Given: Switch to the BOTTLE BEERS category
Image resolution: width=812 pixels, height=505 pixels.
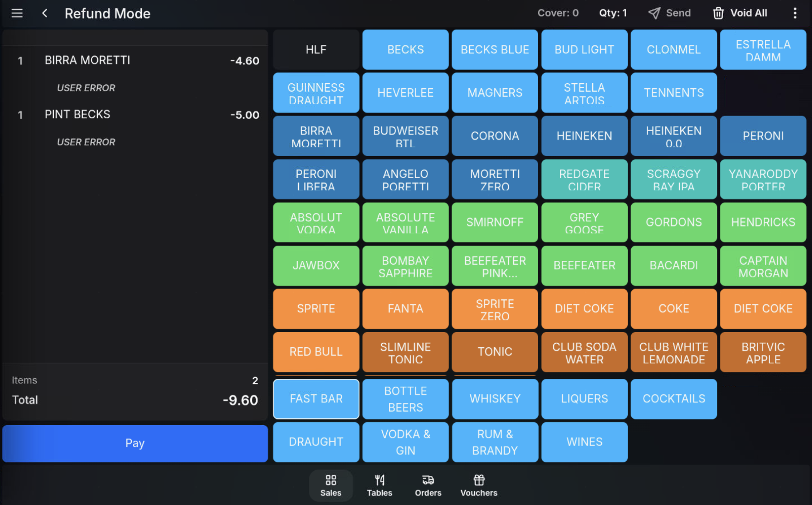Looking at the screenshot, I should pos(405,398).
